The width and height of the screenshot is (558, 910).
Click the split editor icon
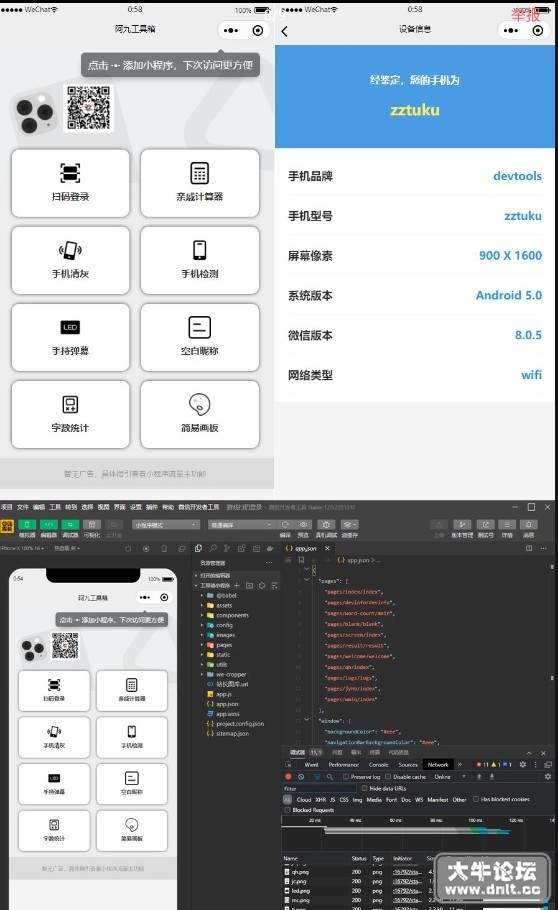[529, 548]
